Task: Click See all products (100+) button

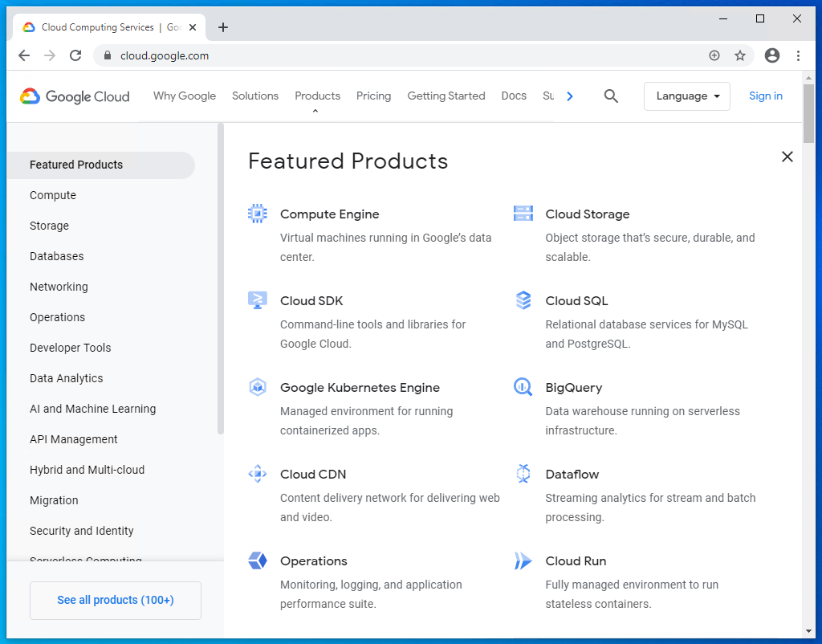Action: 116,600
